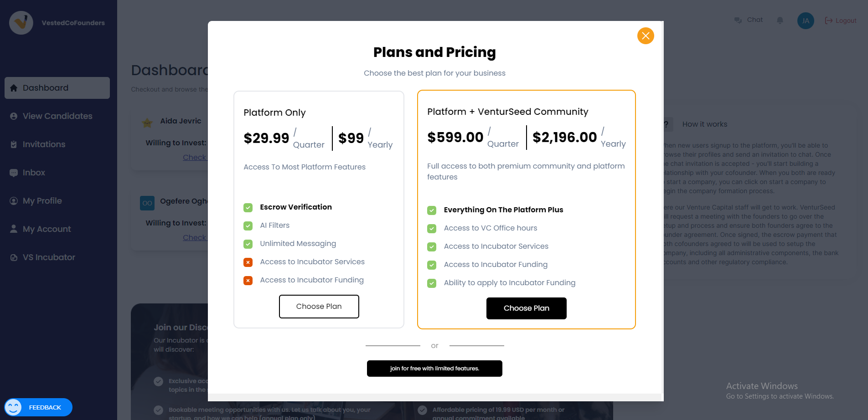Click the $29.99 quarterly price
868x420 pixels.
click(266, 138)
